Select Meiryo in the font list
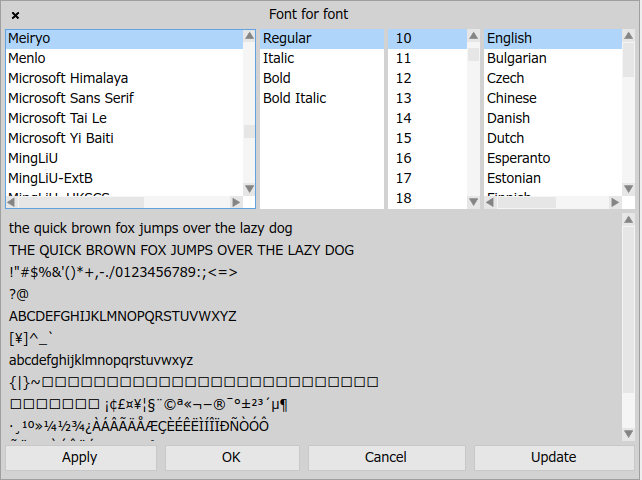 pos(124,38)
